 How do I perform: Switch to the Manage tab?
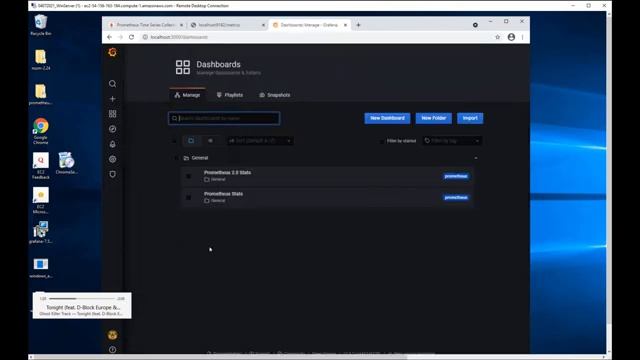point(188,95)
